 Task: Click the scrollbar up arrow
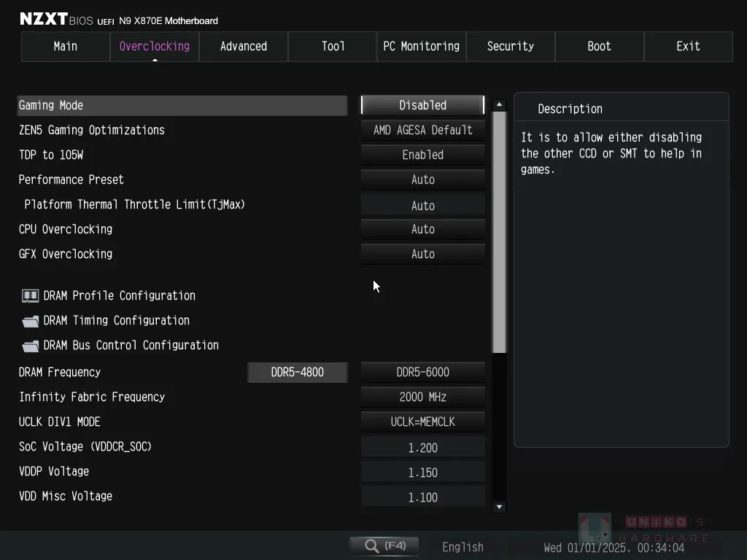[x=499, y=104]
